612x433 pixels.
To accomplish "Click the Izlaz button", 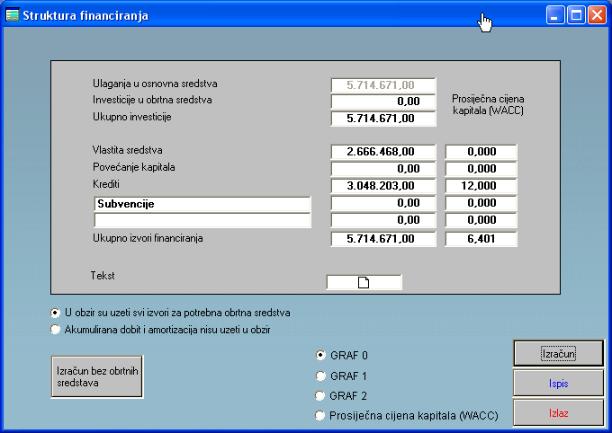I will coord(558,413).
